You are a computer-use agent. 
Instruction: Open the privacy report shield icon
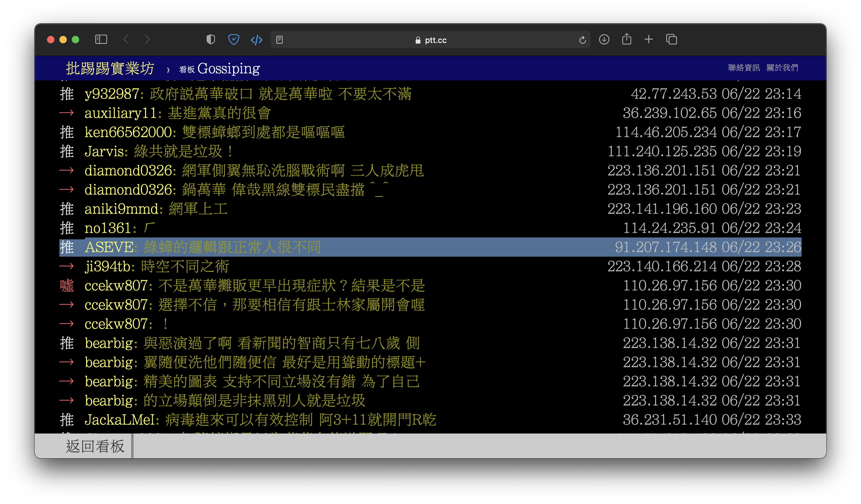click(211, 40)
